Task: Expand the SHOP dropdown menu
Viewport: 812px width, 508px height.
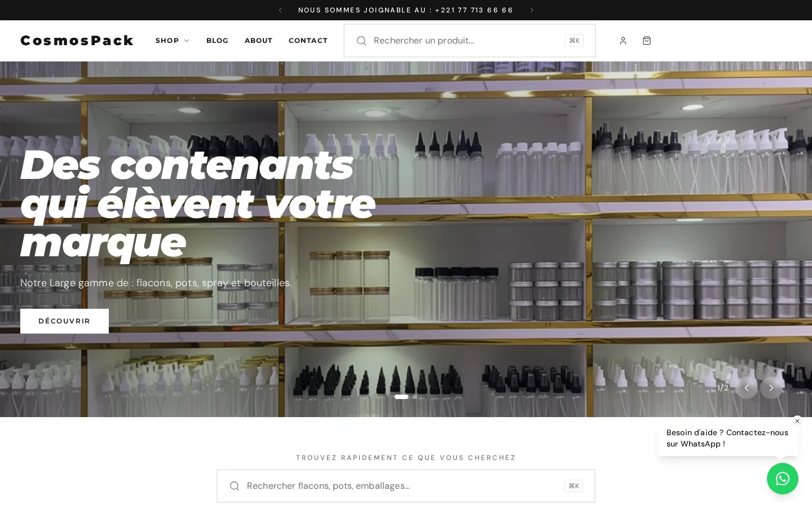Action: pyautogui.click(x=173, y=41)
